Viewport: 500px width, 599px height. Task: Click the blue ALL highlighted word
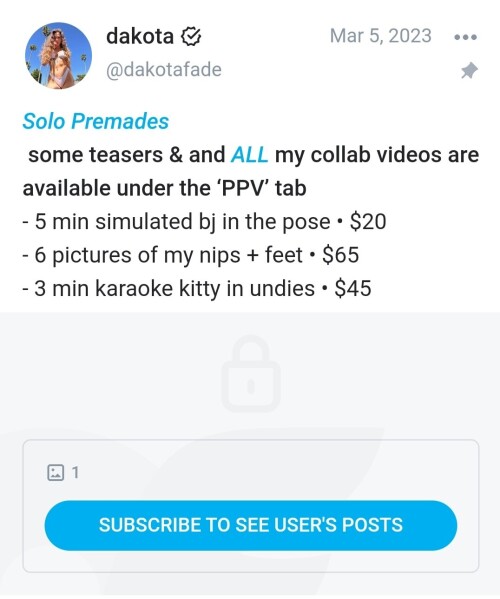pos(249,155)
